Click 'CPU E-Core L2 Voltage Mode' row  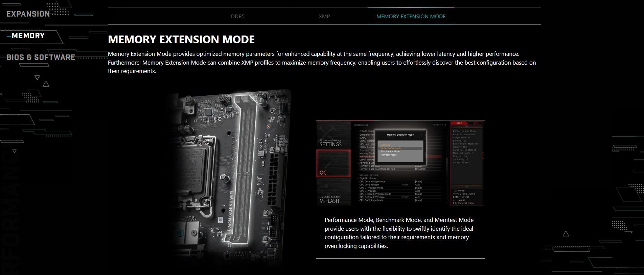(x=400, y=194)
